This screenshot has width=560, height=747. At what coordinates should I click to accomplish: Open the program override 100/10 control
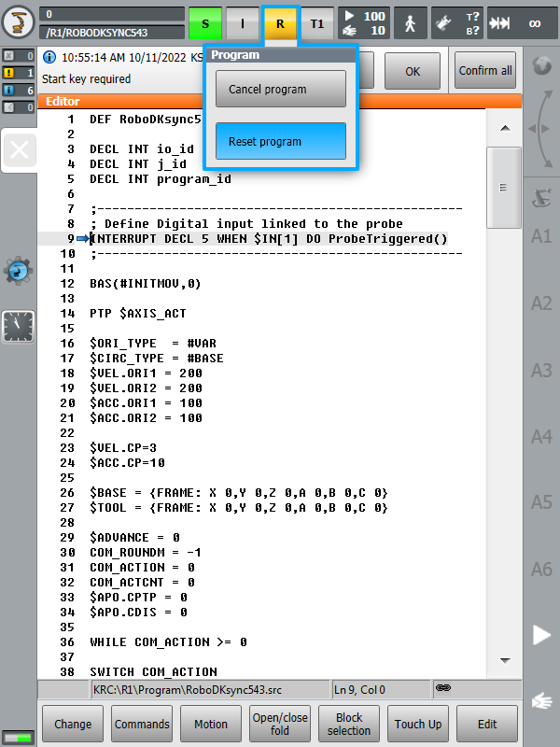click(x=362, y=22)
